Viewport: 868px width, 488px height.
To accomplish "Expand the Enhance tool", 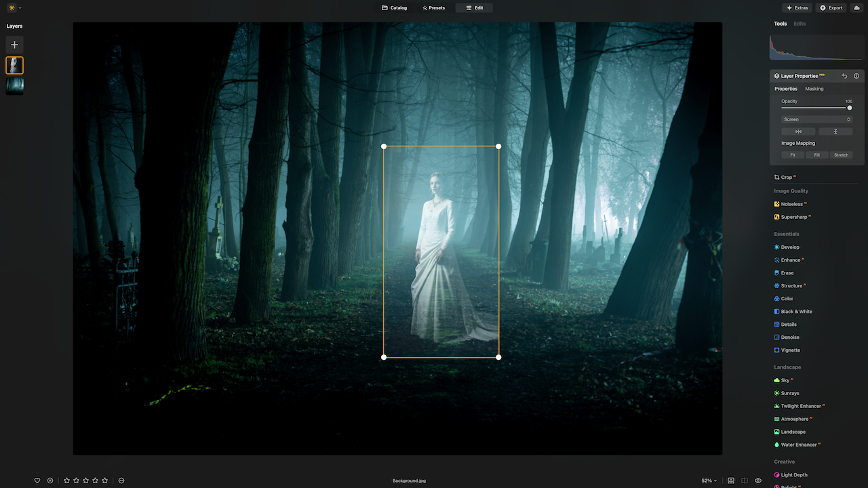I will [x=789, y=260].
